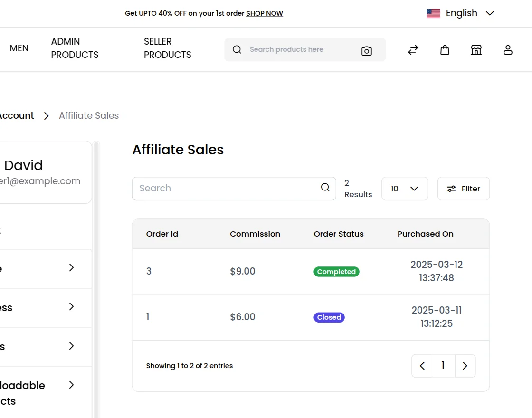Go to the next page of results
Viewport: 532px width, 418px height.
click(x=465, y=366)
